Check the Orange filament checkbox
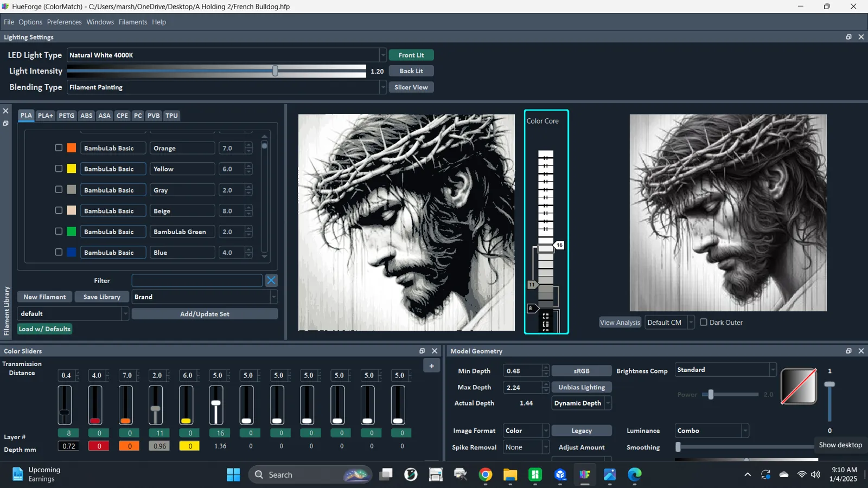The width and height of the screenshot is (868, 488). click(x=59, y=147)
